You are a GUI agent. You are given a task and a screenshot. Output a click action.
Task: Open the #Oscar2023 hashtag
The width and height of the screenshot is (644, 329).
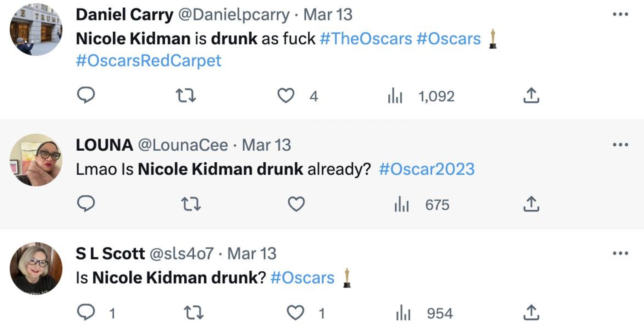tap(427, 169)
